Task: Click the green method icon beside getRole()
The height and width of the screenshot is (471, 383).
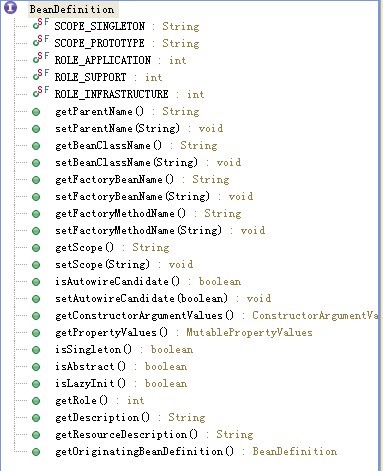Action: [36, 401]
